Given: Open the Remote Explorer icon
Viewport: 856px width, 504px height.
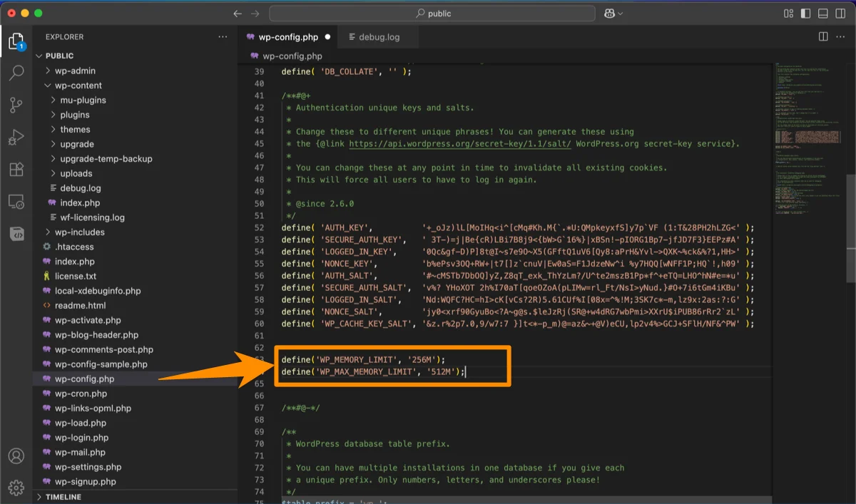Looking at the screenshot, I should pos(16,202).
